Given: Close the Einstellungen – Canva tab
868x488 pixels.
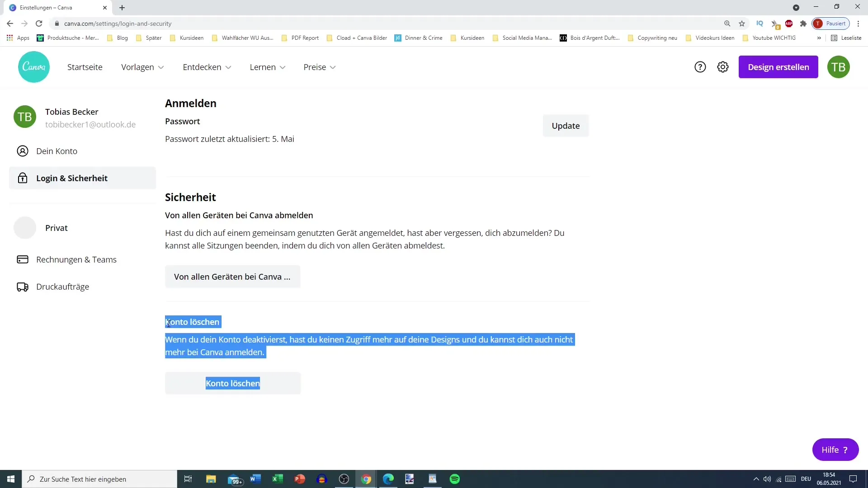Looking at the screenshot, I should point(105,8).
